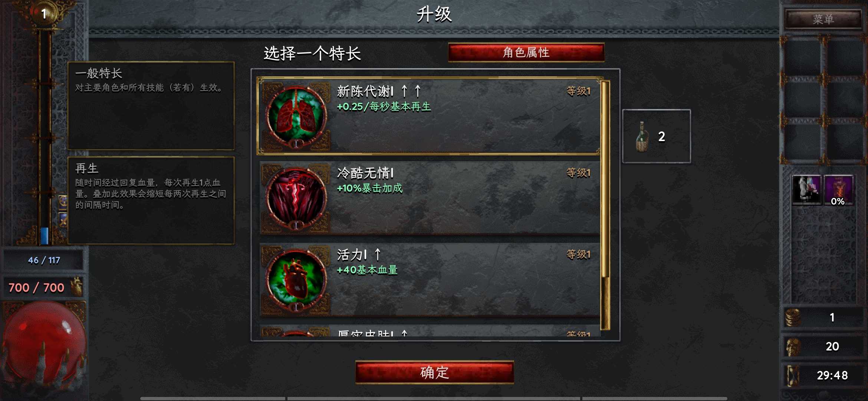The height and width of the screenshot is (401, 868).
Task: Choose the 冷酷无情I +10%暴击加成 row
Action: tap(430, 198)
